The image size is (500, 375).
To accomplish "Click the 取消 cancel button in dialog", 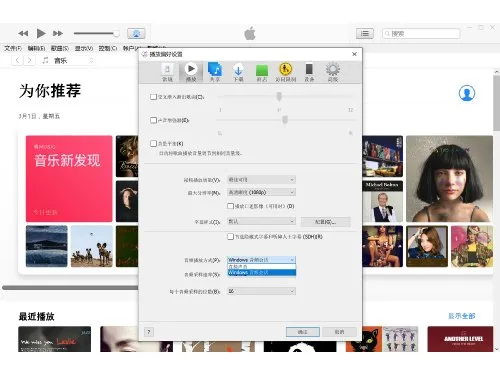I will point(340,332).
